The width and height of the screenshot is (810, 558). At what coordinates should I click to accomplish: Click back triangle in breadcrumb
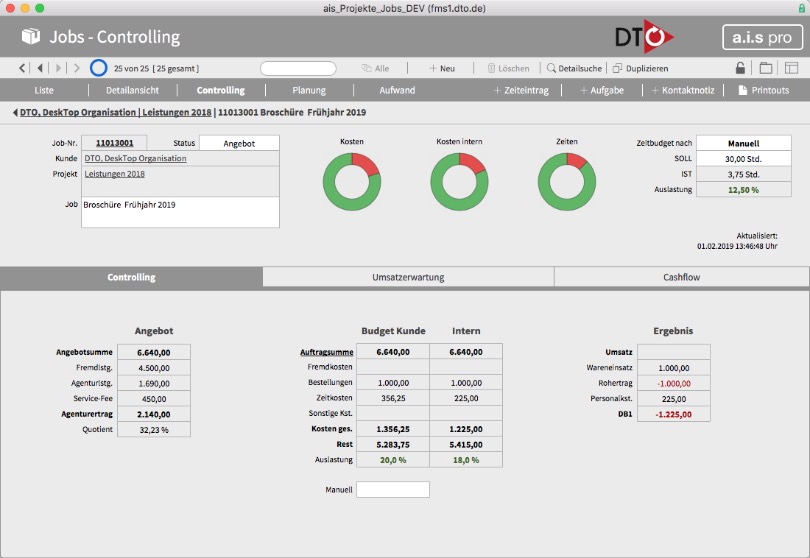(15, 112)
